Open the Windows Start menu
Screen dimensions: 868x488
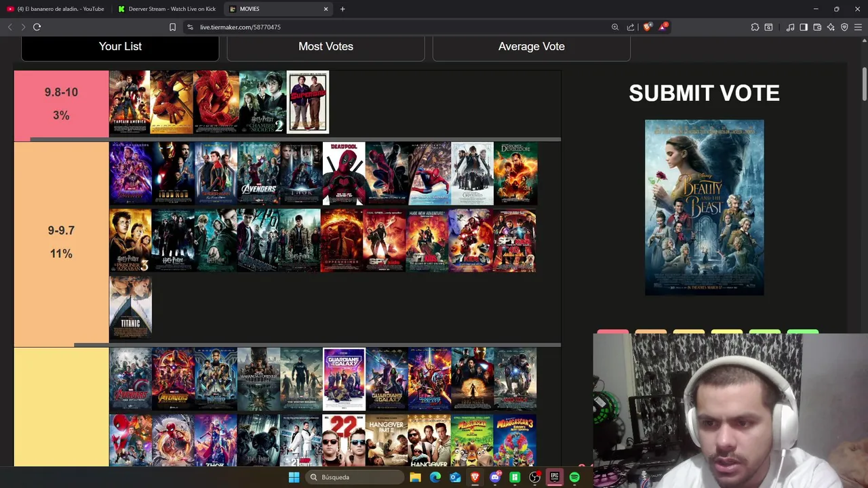click(294, 477)
